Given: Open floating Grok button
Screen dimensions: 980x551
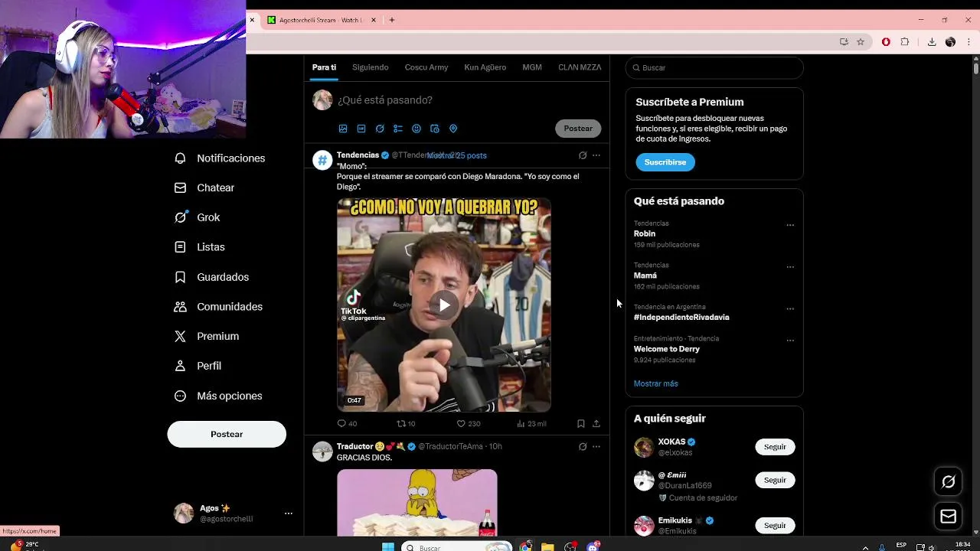Looking at the screenshot, I should click(949, 481).
